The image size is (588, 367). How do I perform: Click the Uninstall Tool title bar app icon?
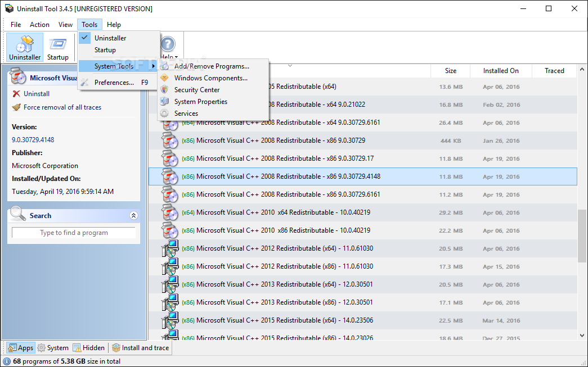9,8
